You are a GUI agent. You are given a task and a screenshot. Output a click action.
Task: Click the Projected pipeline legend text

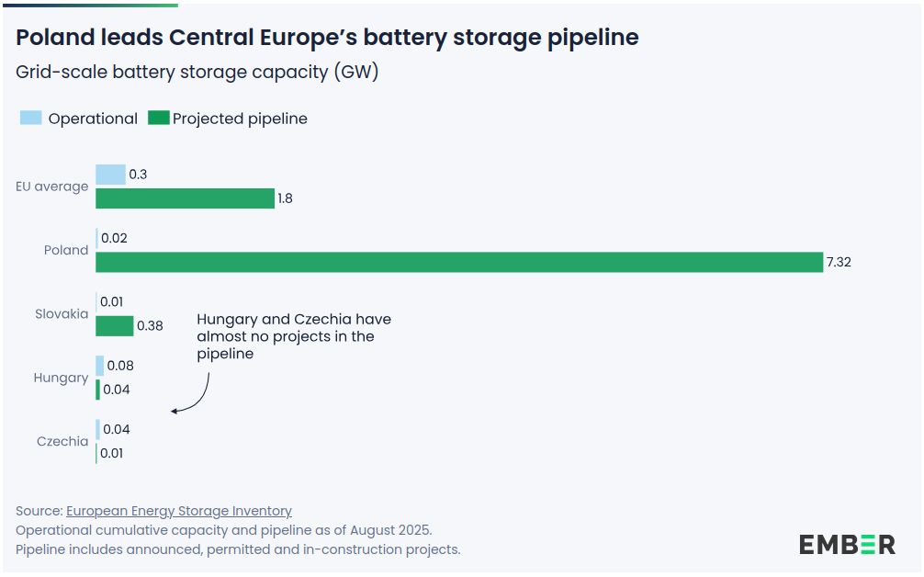click(240, 119)
